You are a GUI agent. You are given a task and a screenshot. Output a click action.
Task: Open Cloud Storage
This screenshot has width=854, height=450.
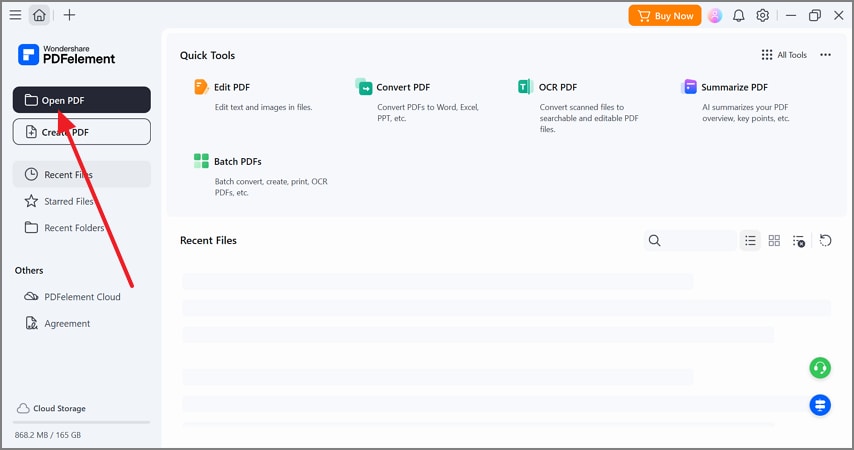pyautogui.click(x=51, y=409)
